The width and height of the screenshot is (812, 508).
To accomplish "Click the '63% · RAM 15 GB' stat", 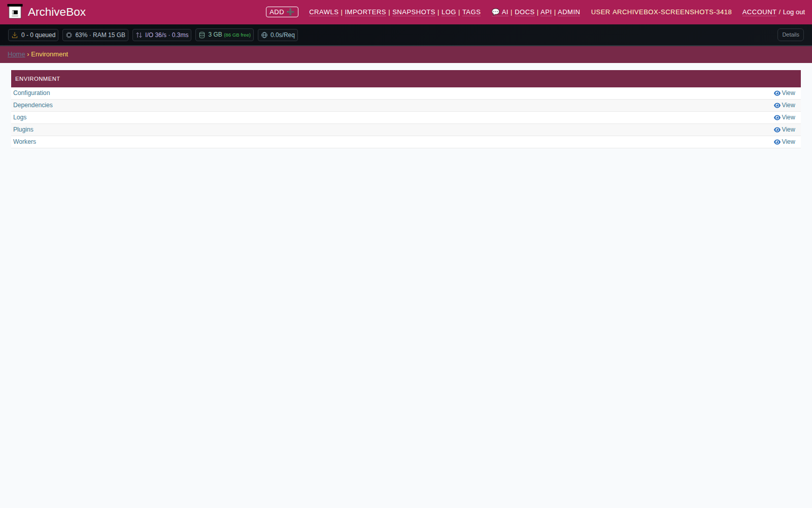I will pyautogui.click(x=95, y=35).
